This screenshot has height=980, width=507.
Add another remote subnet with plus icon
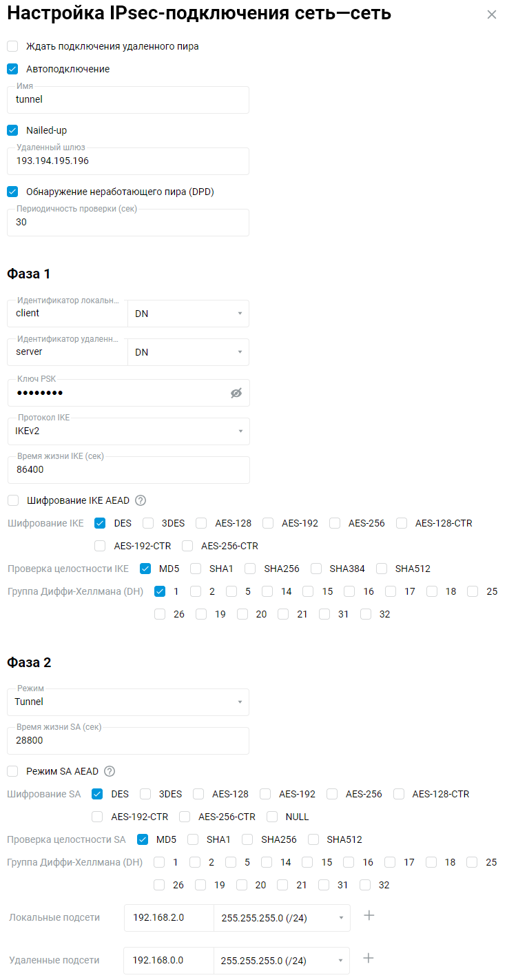[x=369, y=958]
